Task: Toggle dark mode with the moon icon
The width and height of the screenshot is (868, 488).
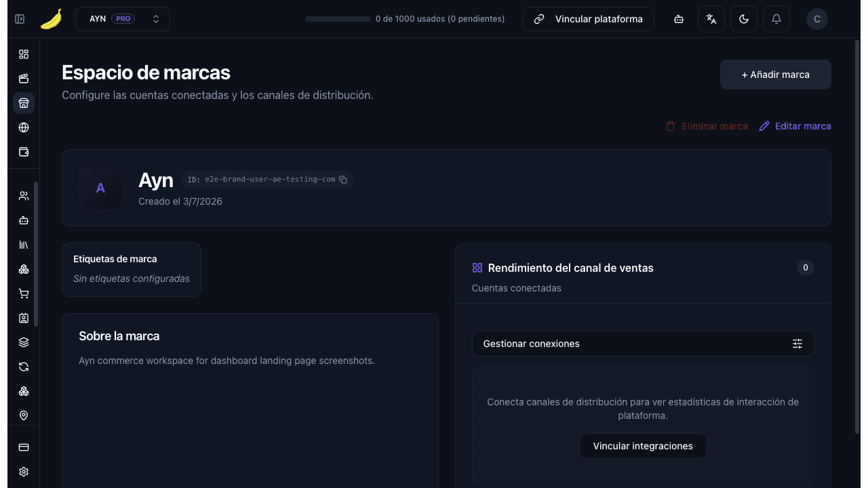Action: pyautogui.click(x=744, y=19)
